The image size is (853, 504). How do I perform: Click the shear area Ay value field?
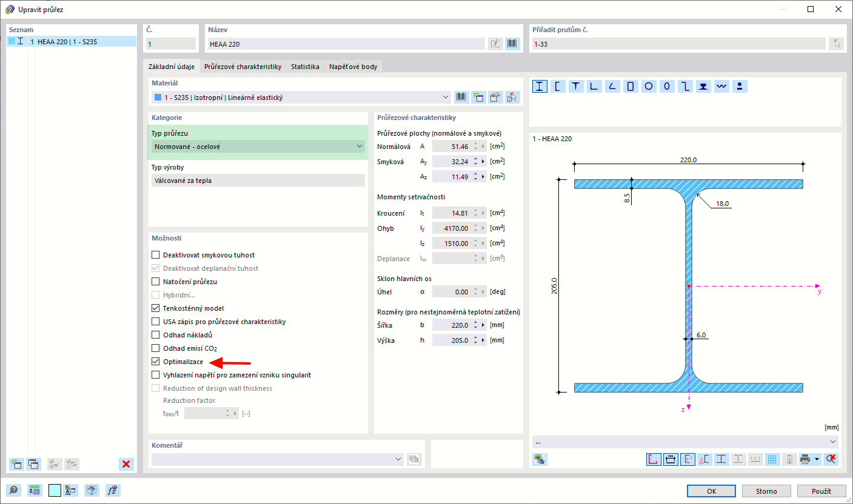coord(452,162)
